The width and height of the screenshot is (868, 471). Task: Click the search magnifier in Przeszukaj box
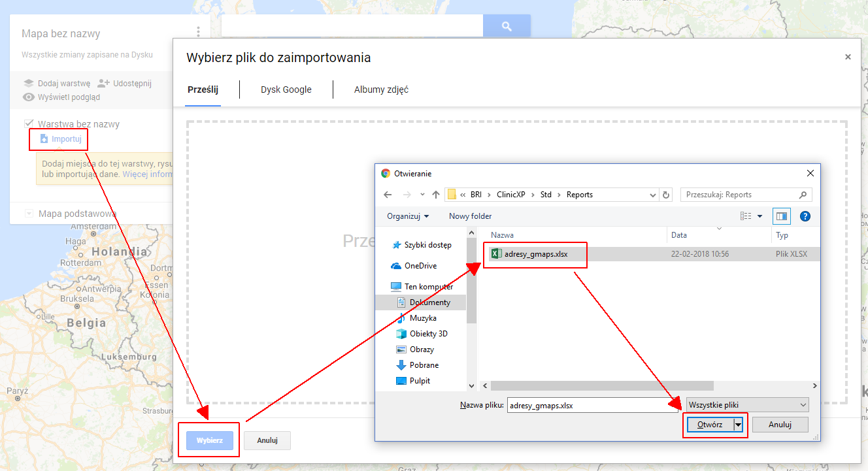(803, 195)
